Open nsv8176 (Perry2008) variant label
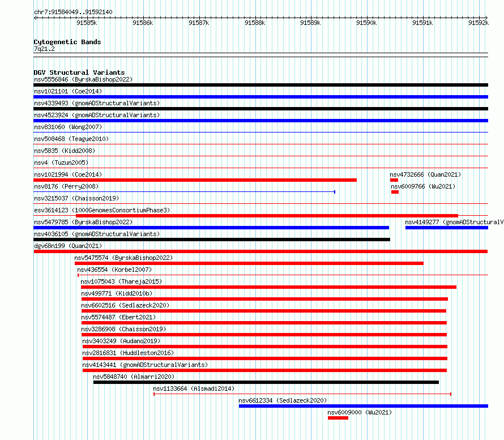The height and width of the screenshot is (440, 504). (x=66, y=186)
